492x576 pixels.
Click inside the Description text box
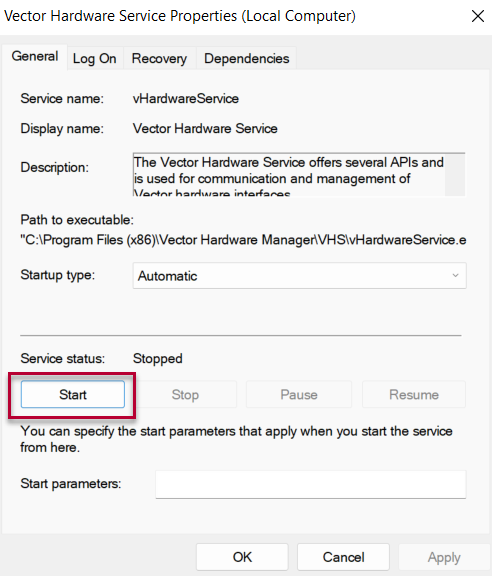point(289,175)
